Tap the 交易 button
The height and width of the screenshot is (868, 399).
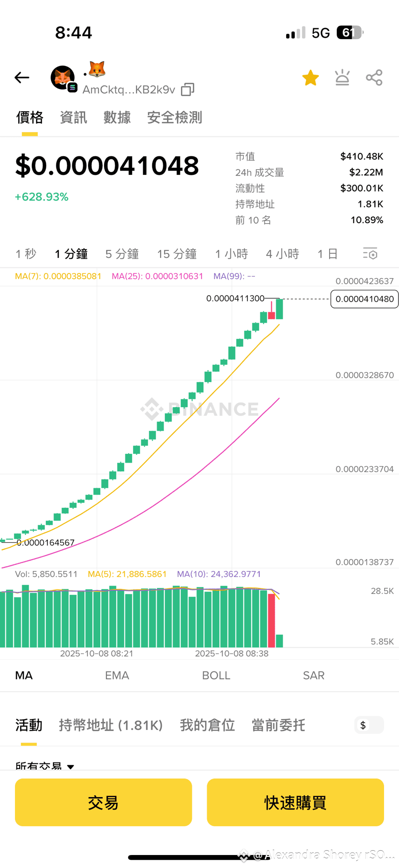[x=104, y=802]
